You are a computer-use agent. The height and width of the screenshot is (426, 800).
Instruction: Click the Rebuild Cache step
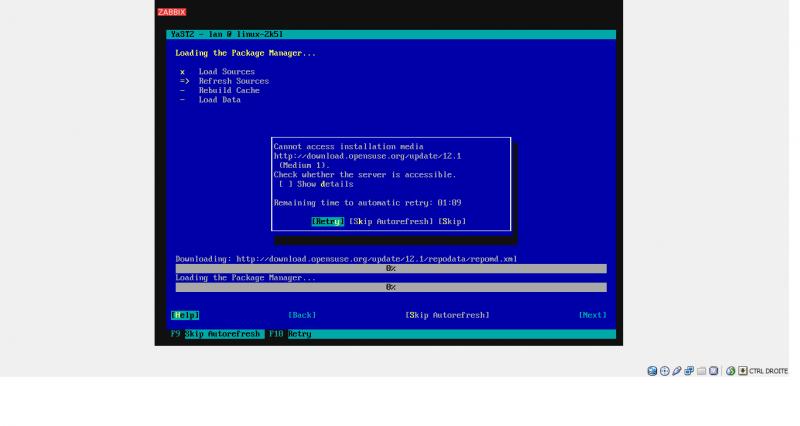tap(229, 90)
